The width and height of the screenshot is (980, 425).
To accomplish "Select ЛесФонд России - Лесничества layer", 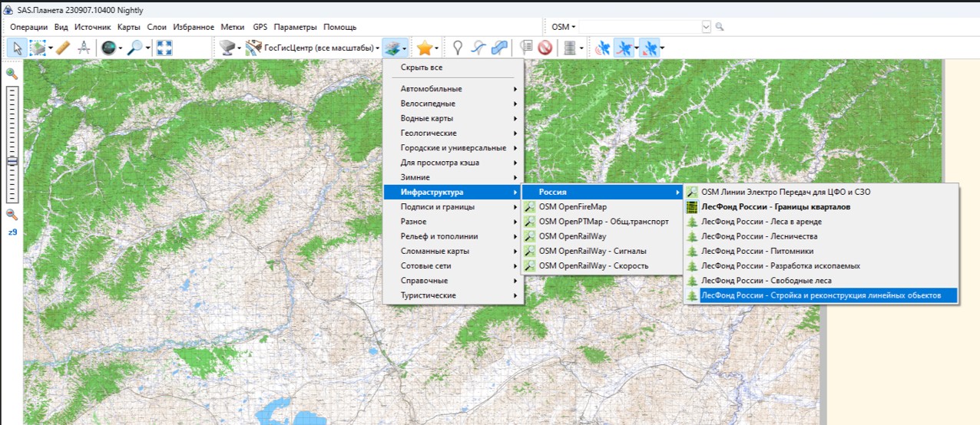I will pos(759,236).
